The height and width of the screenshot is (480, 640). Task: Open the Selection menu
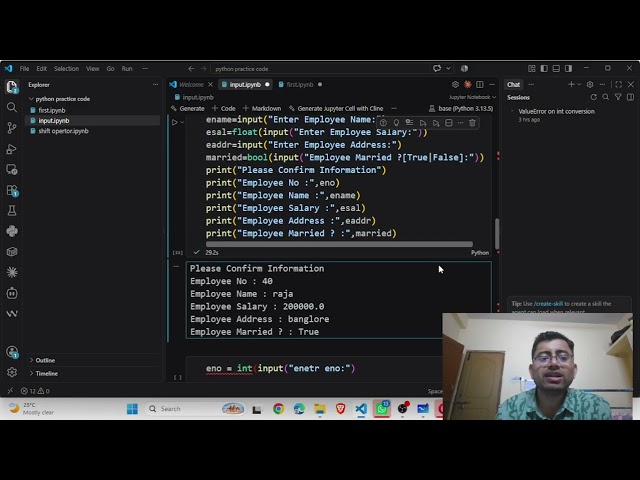click(x=67, y=69)
